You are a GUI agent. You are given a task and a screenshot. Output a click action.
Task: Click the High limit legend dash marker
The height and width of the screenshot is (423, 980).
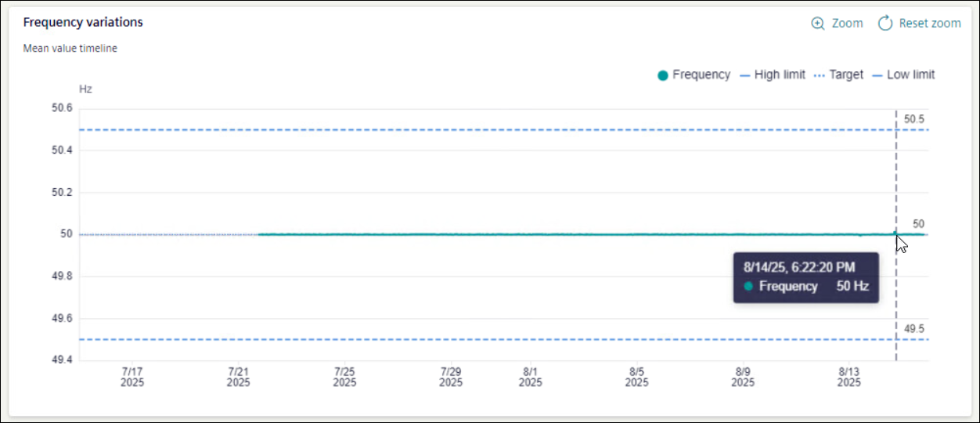tap(745, 75)
